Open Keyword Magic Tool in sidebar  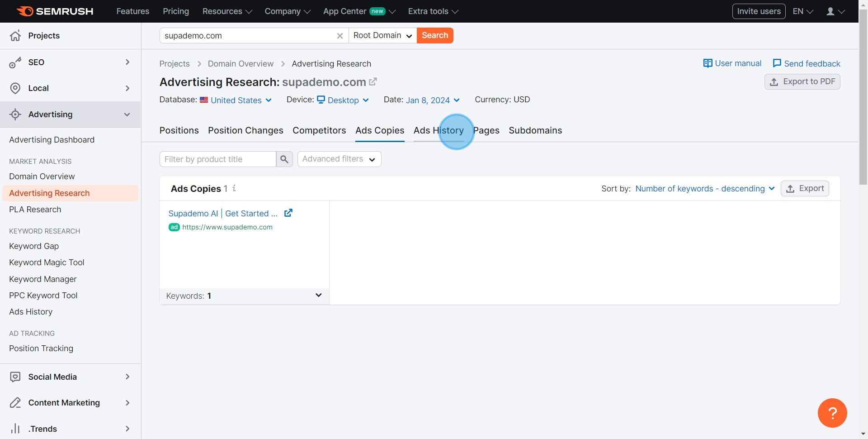(x=47, y=262)
